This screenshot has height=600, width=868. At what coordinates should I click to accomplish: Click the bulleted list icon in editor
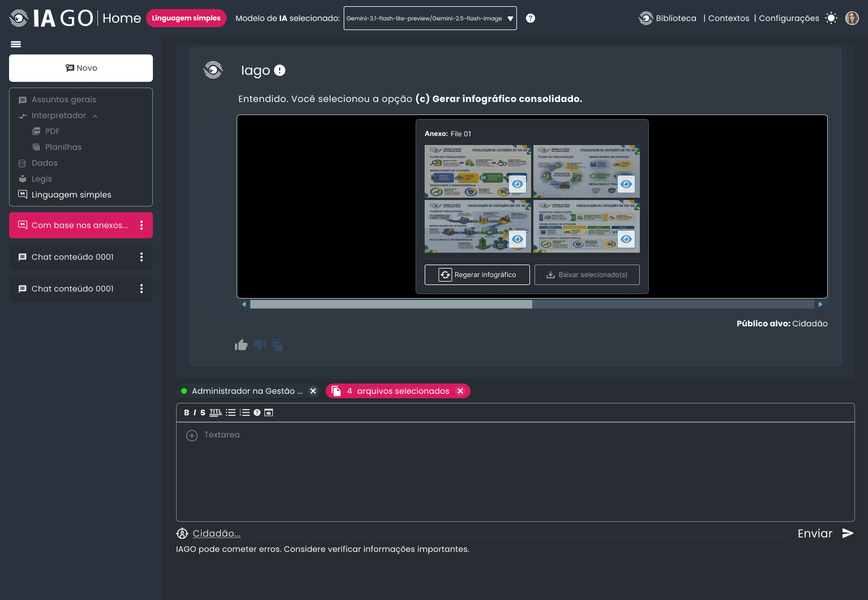point(231,412)
